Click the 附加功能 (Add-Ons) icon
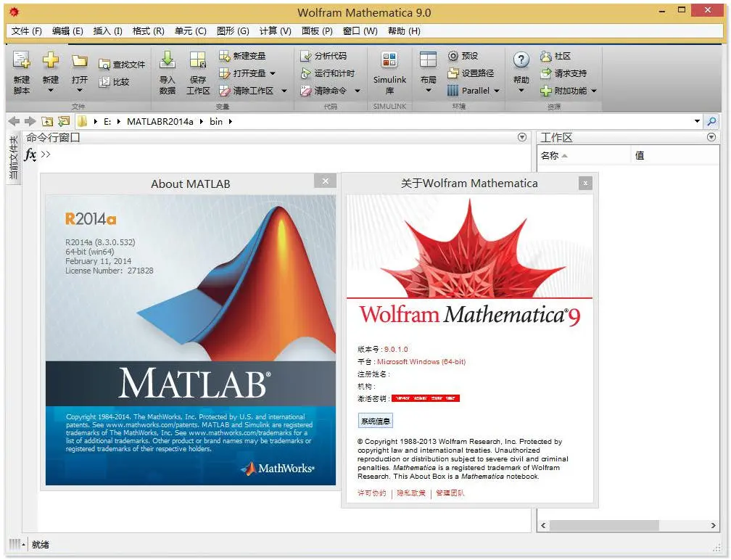Viewport: 731px width, 560px height. pos(545,91)
